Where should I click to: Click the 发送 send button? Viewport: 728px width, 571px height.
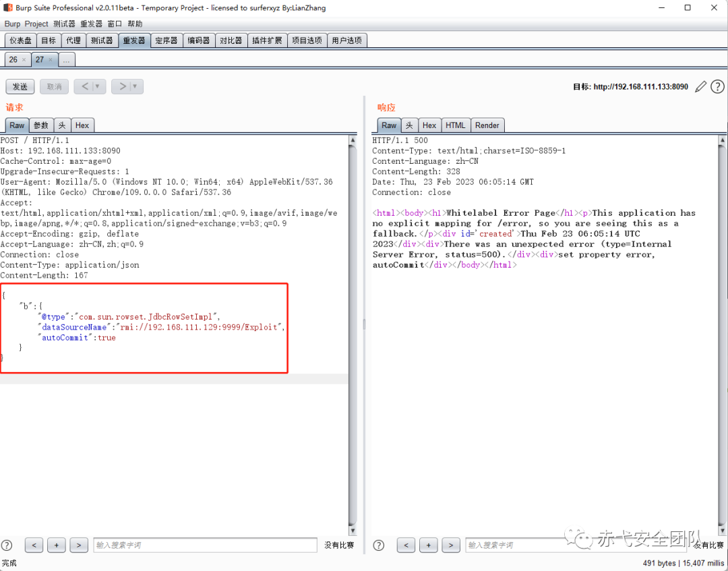(x=20, y=86)
